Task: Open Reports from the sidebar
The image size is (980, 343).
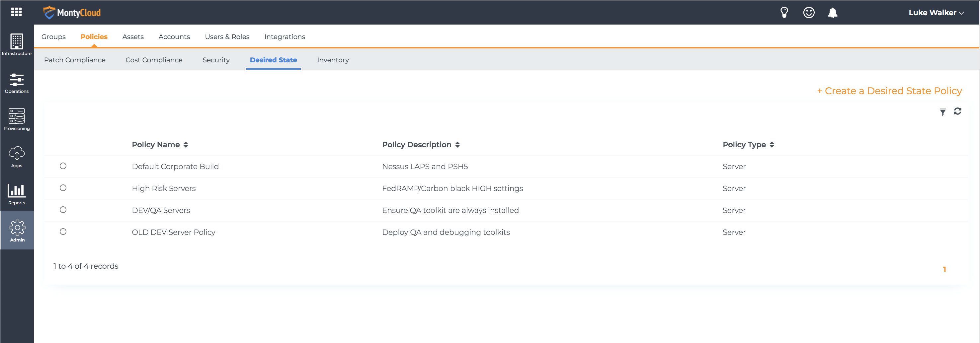Action: point(17,193)
